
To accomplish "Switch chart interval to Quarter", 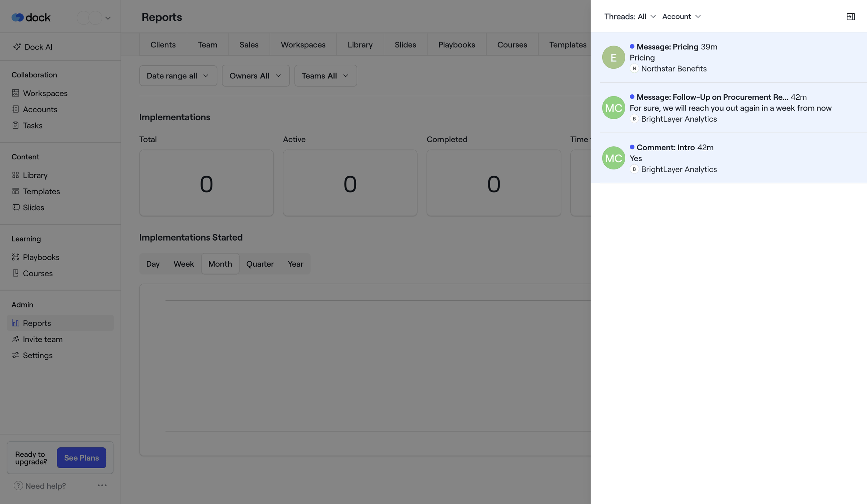I will 260,264.
